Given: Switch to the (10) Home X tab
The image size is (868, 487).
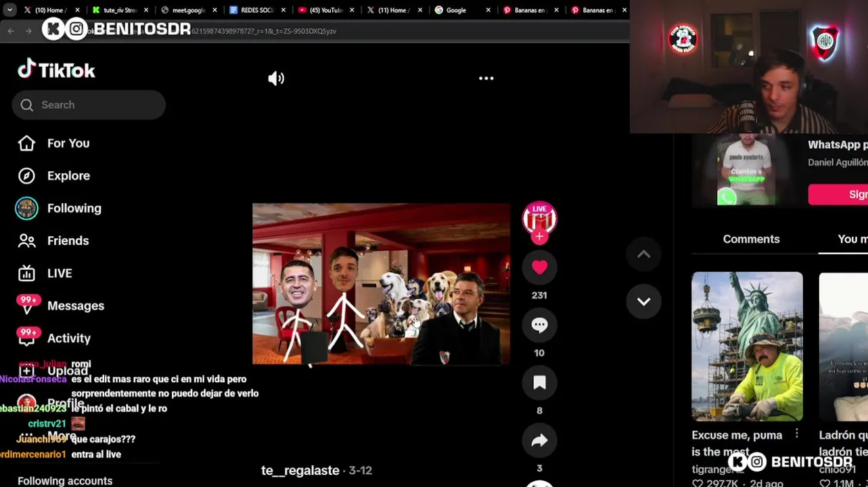Looking at the screenshot, I should click(x=50, y=10).
